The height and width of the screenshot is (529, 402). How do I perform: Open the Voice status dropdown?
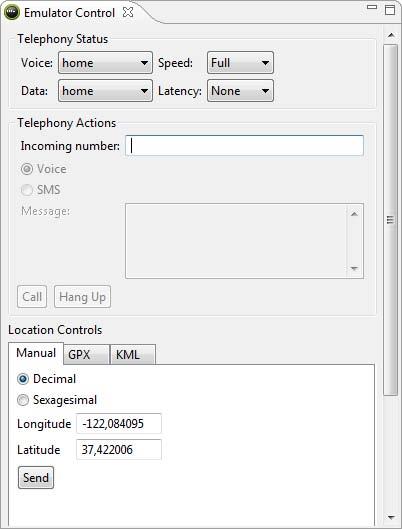click(x=106, y=63)
